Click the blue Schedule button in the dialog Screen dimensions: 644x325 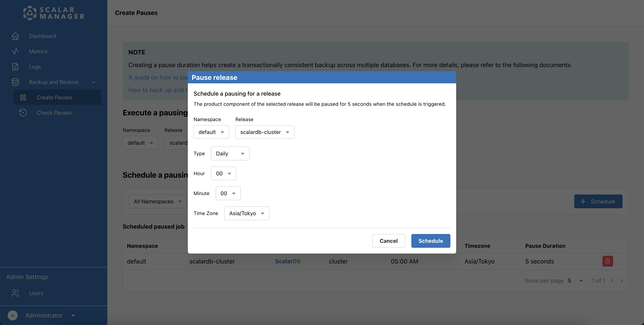pyautogui.click(x=430, y=241)
